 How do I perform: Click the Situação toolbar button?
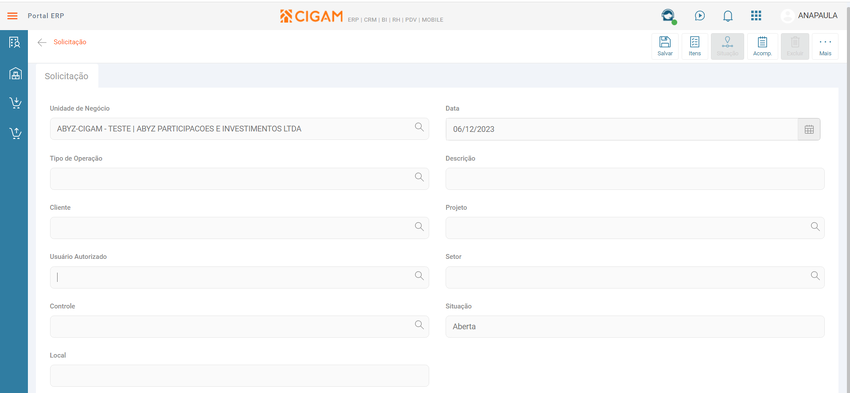[727, 47]
